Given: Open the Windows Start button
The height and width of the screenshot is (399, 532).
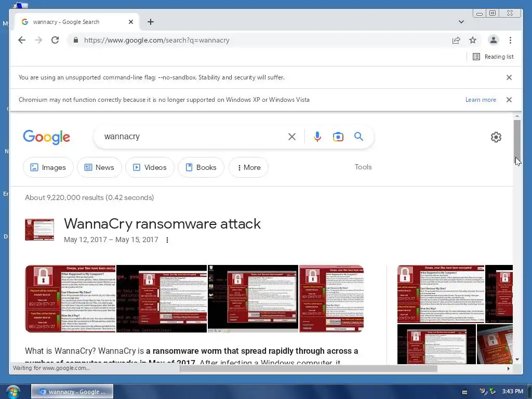Looking at the screenshot, I should pos(12,392).
